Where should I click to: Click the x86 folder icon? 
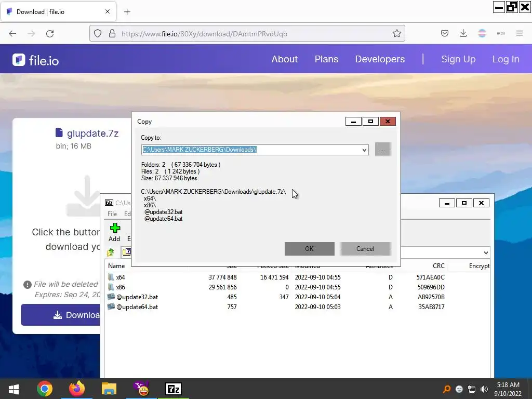(111, 287)
